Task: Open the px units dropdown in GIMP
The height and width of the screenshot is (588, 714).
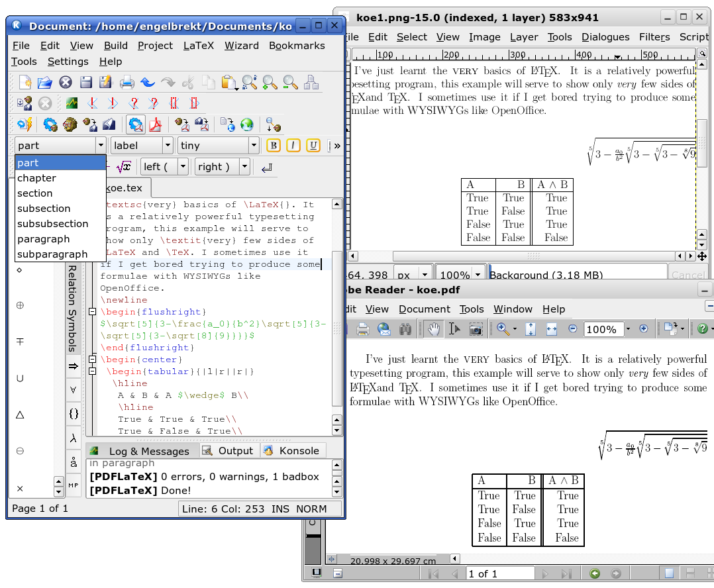Action: tap(425, 274)
